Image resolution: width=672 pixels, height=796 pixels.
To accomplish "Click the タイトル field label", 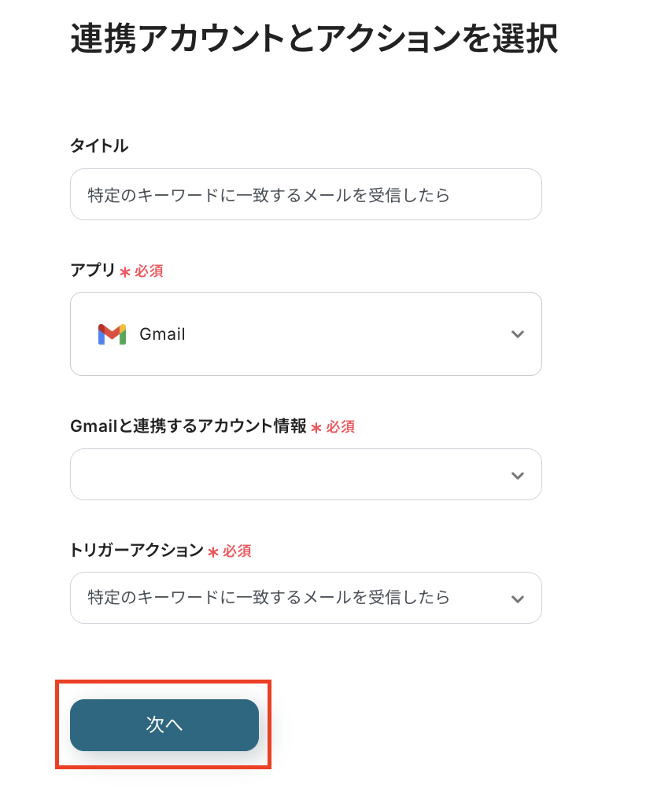I will [x=99, y=146].
